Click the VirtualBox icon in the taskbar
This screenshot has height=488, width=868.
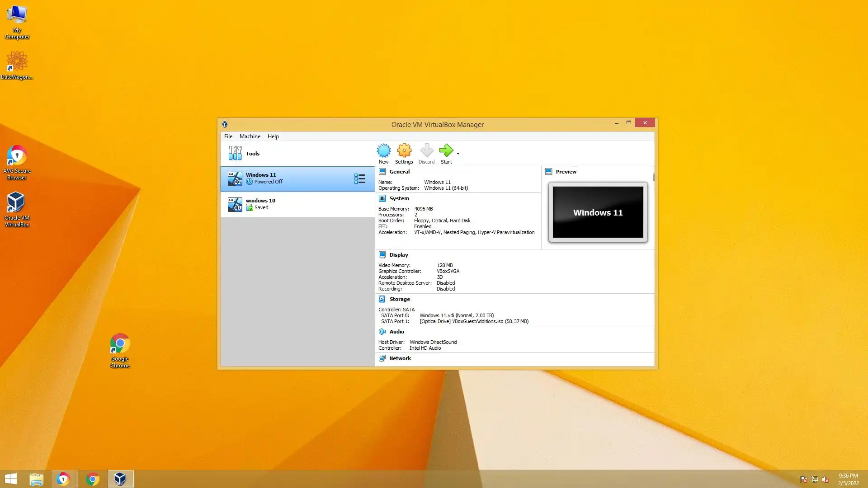120,479
